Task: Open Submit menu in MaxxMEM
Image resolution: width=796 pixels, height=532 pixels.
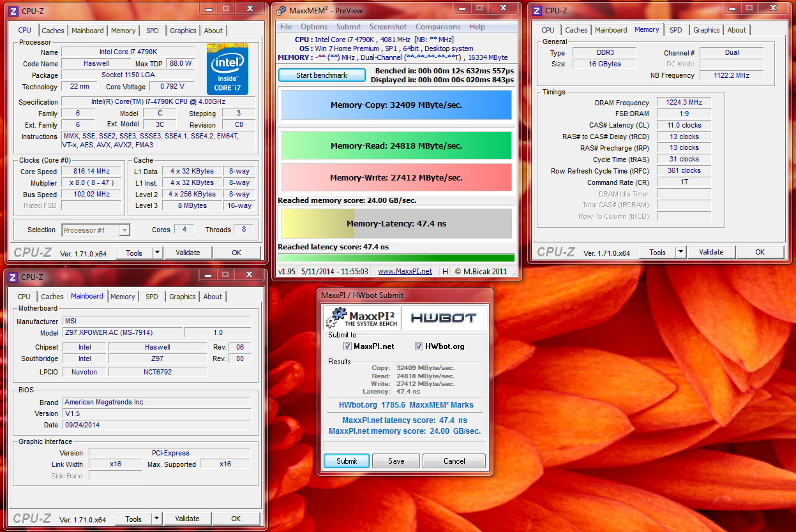Action: coord(349,27)
